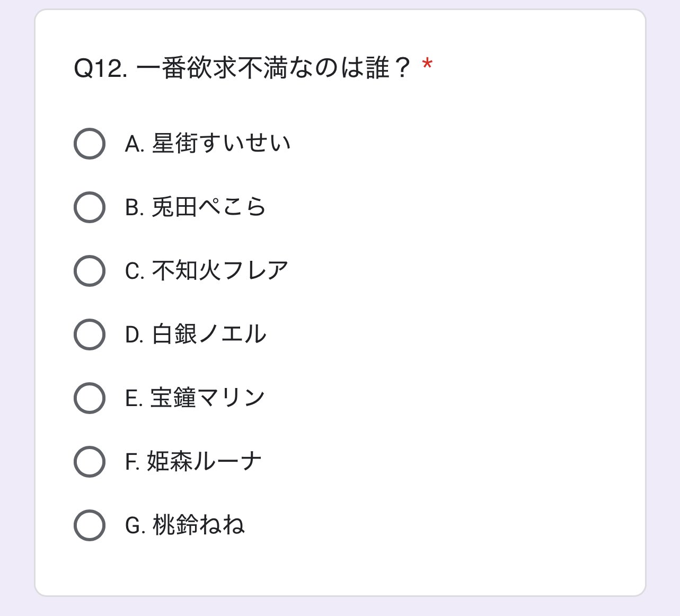This screenshot has width=680, height=616.
Task: Tap the name text 不知火フレア
Action: click(220, 271)
